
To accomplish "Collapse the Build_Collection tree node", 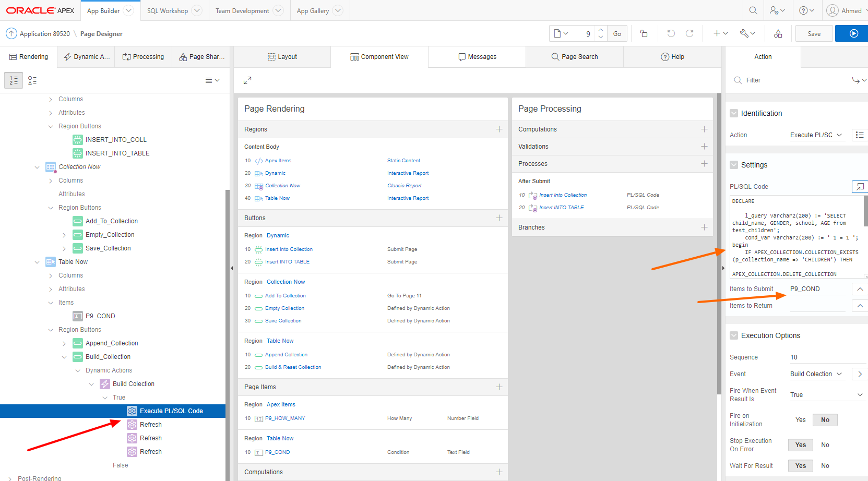I will point(64,357).
